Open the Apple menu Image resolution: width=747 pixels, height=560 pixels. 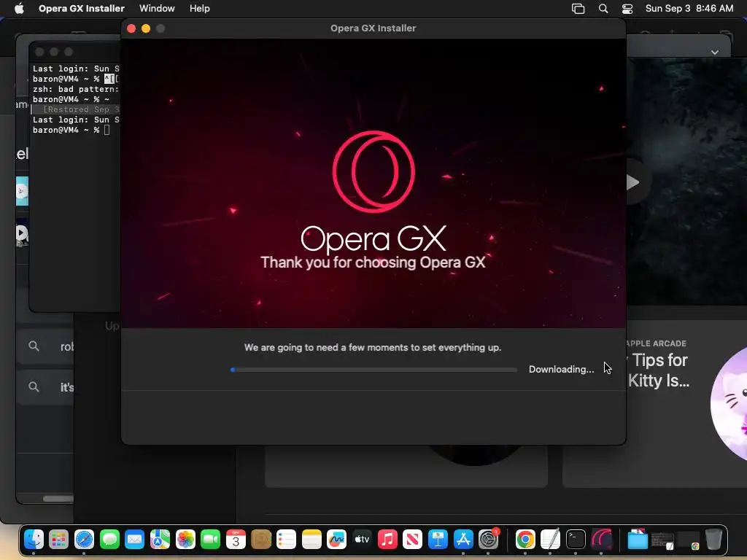coord(19,9)
